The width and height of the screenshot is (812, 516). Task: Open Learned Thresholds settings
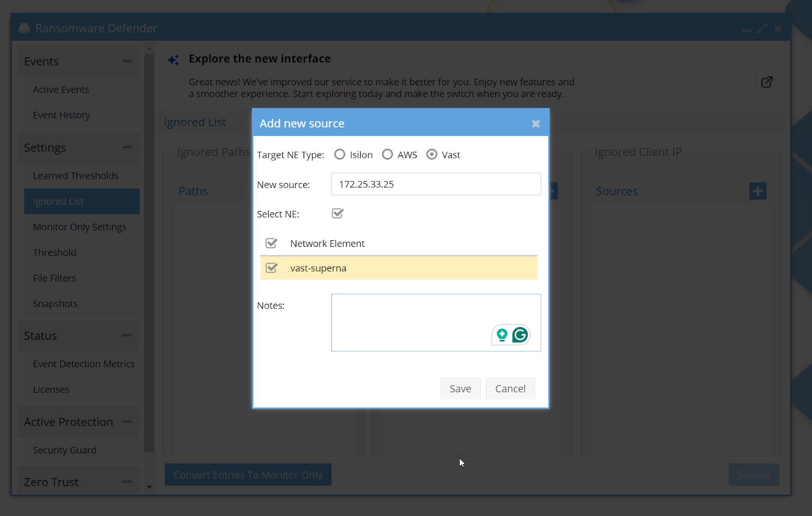point(82,176)
